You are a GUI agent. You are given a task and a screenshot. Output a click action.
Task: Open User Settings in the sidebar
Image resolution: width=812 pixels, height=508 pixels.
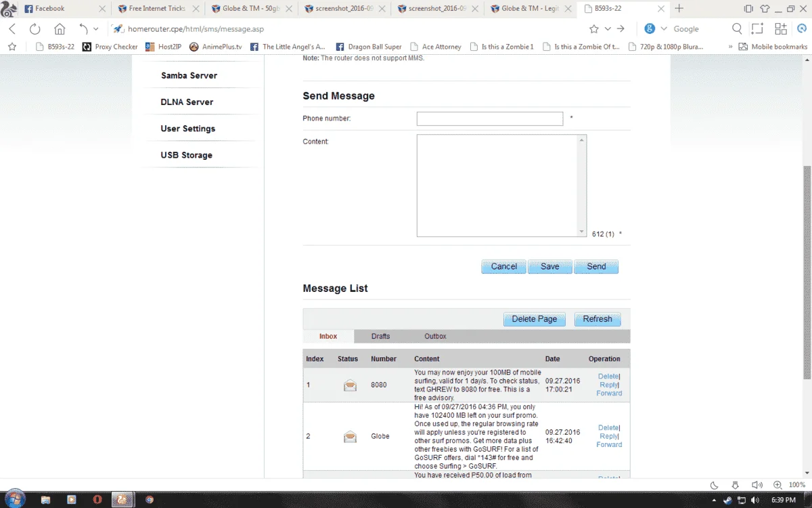coord(187,128)
